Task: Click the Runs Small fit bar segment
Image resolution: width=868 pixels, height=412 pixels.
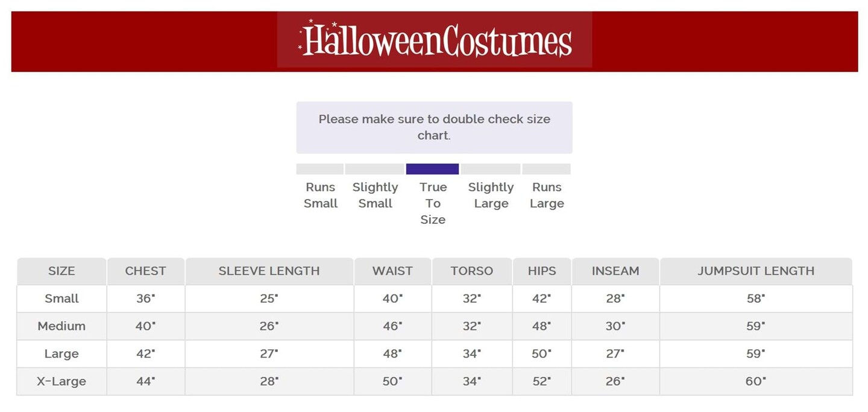Action: (x=320, y=169)
